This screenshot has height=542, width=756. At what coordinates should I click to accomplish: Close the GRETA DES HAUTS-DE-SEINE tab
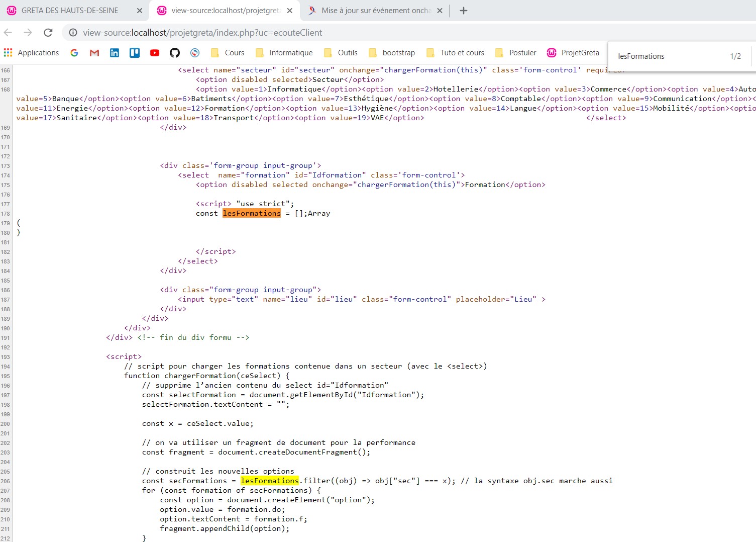(140, 11)
